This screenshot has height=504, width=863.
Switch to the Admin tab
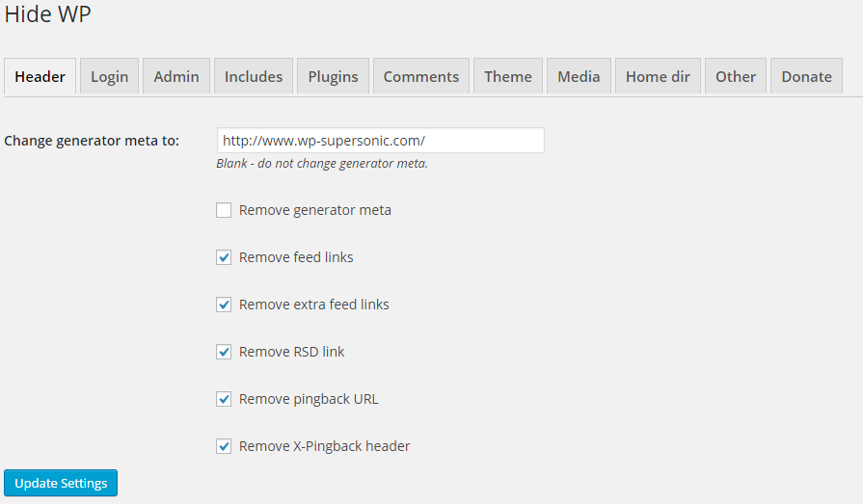[x=176, y=76]
